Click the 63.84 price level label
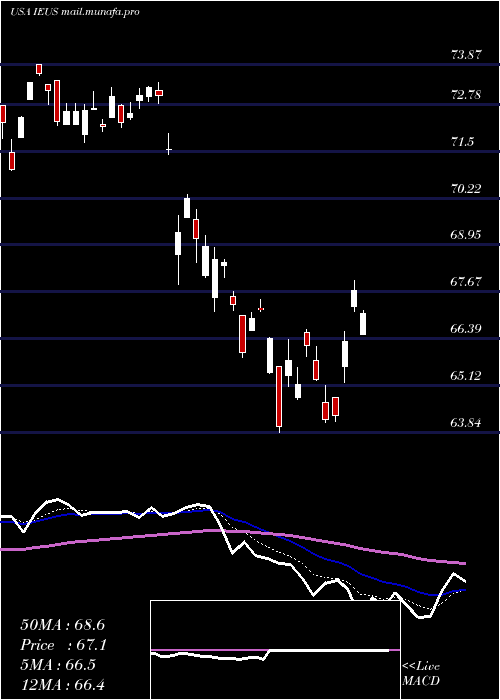Viewport: 500px width, 700px height. point(466,422)
